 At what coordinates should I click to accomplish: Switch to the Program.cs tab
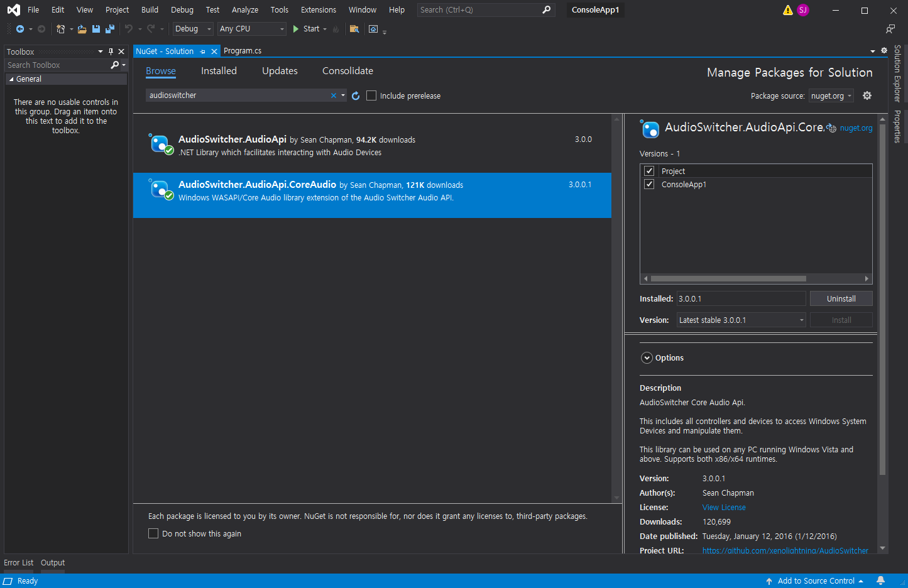[x=243, y=51]
